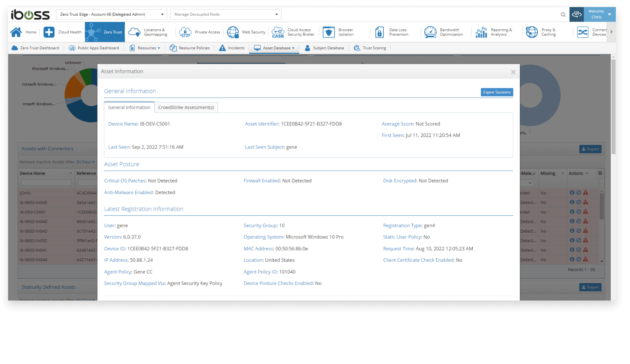Click the search magnifier icon
The width and height of the screenshot is (630, 364).
tap(563, 15)
